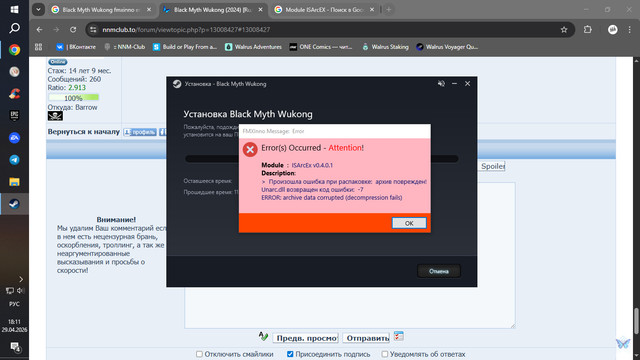Viewport: 640px width, 360px height.
Task: Uncheck Присоединить подпись checkbox
Action: [290, 354]
